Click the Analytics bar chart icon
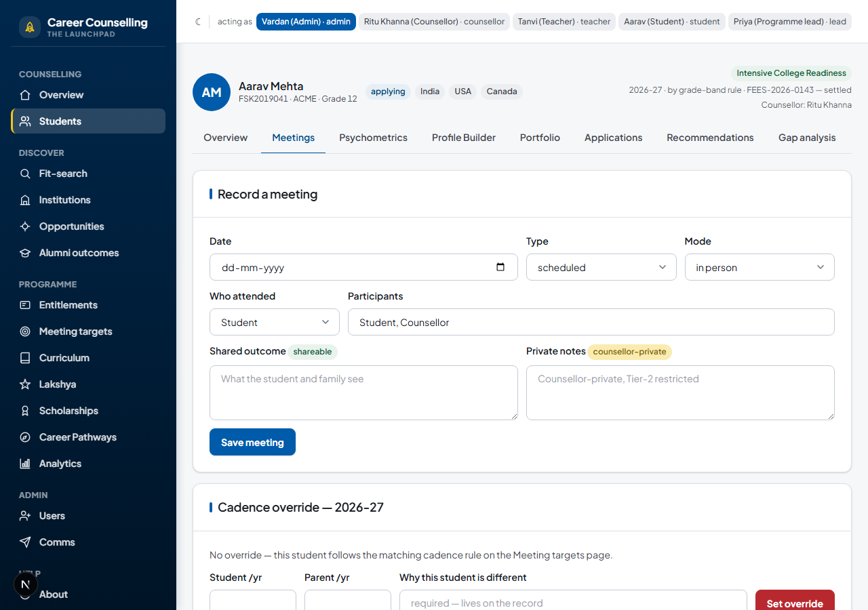Image resolution: width=868 pixels, height=610 pixels. (25, 464)
